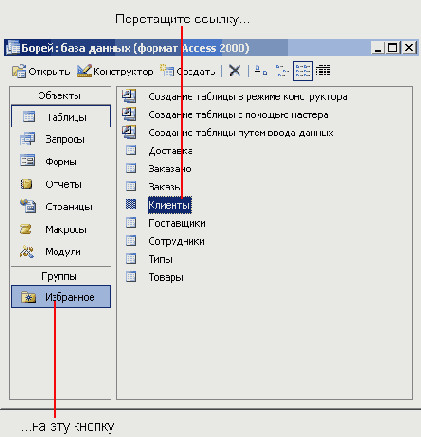This screenshot has width=421, height=437.
Task: Click the create-table-with-wizard (мастера) shortcut
Action: tap(238, 115)
